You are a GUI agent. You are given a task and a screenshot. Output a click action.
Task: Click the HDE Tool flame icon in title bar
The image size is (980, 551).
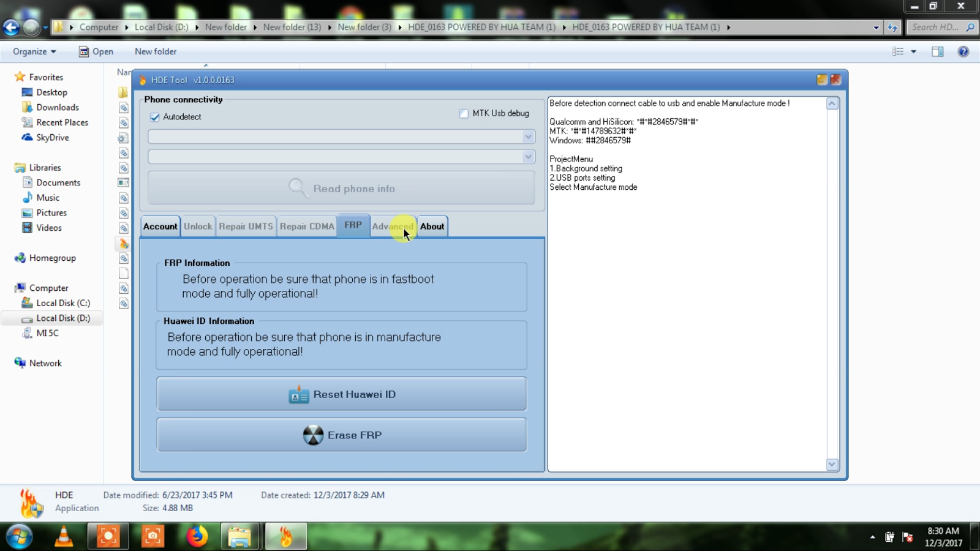[143, 80]
